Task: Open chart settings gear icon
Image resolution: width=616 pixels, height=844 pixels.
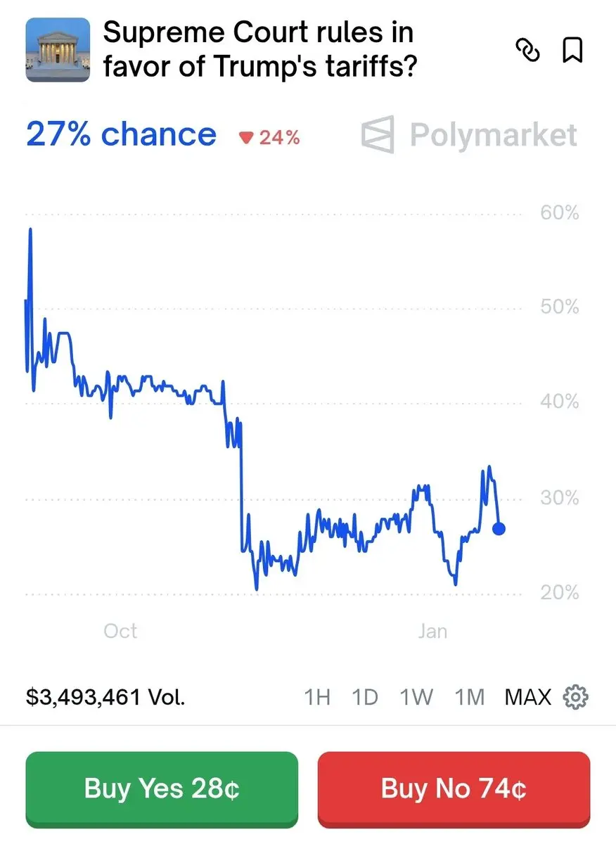Action: [576, 697]
